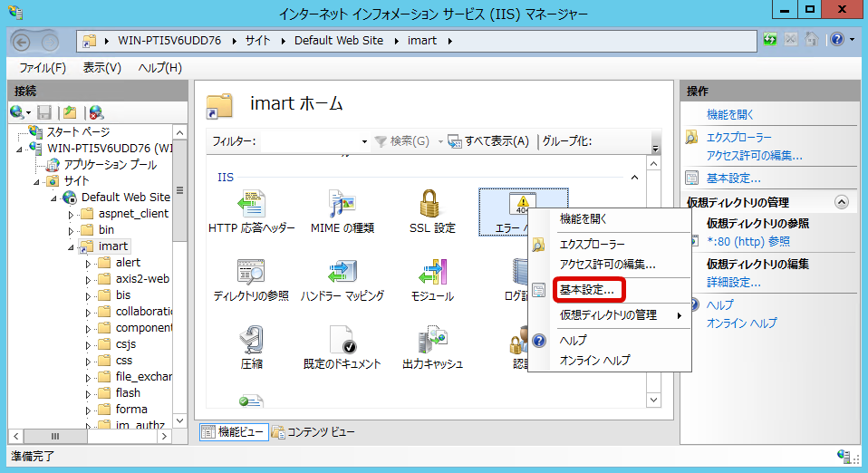Click the help question mark icon in toolbar
Image resolution: width=868 pixels, height=473 pixels.
[x=837, y=39]
